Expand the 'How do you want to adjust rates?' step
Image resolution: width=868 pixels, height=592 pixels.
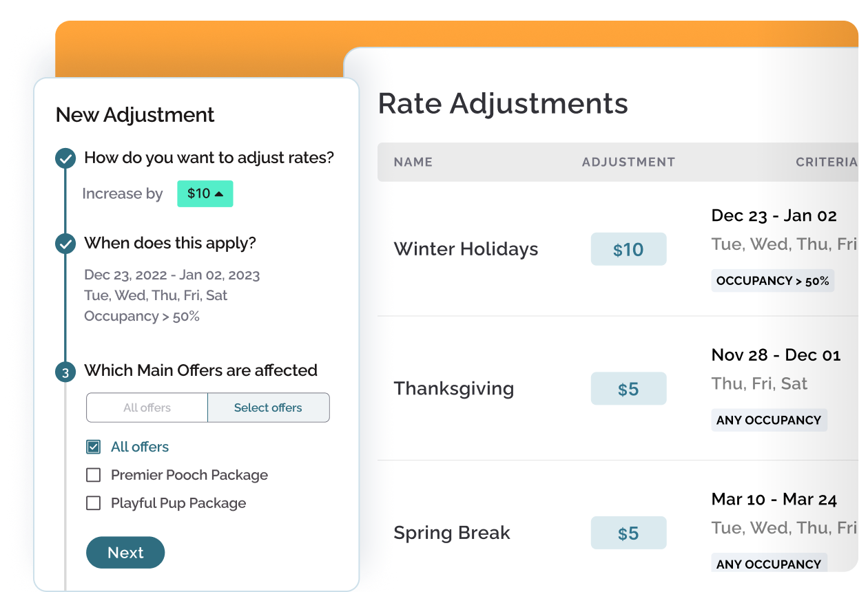(x=209, y=158)
